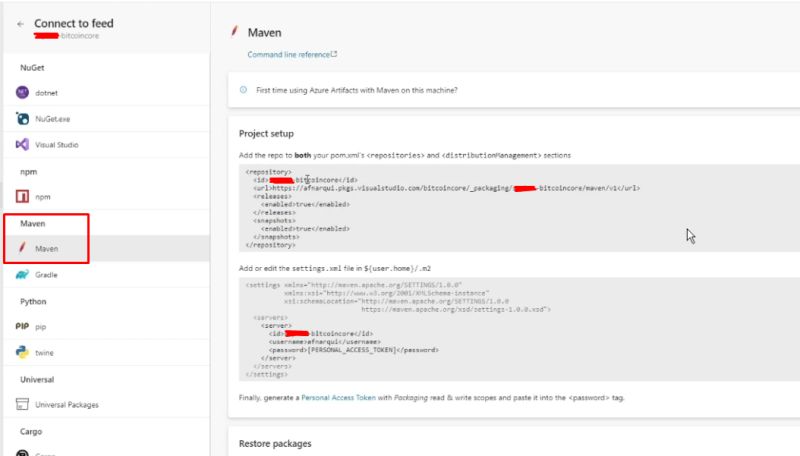Click the NuGet section label
This screenshot has width=800, height=456.
[32, 67]
